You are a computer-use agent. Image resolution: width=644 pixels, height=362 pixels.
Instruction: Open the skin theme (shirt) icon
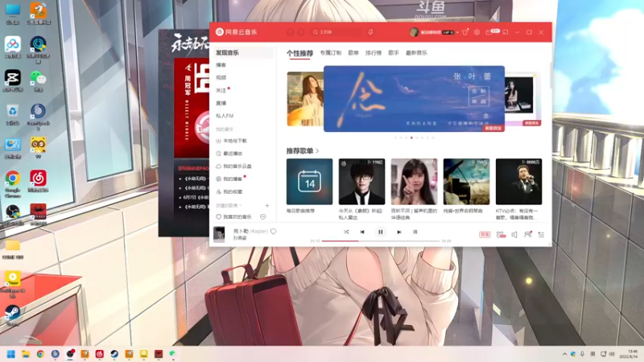point(465,32)
